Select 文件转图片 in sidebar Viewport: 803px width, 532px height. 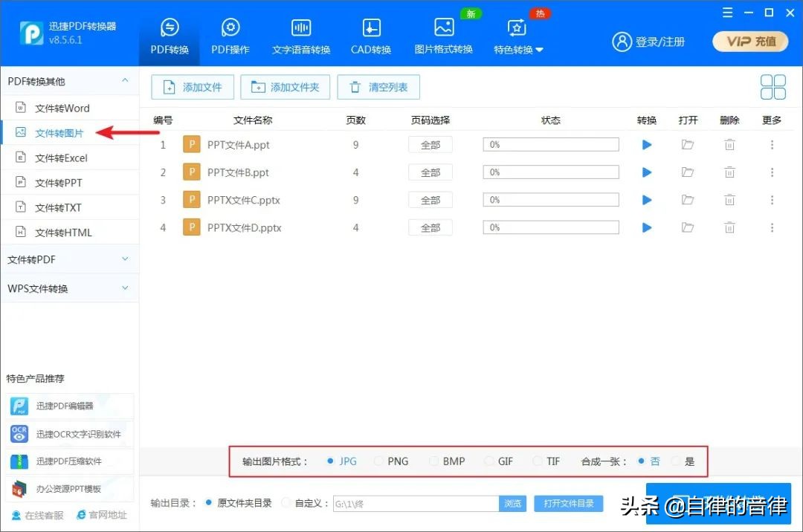pyautogui.click(x=70, y=133)
